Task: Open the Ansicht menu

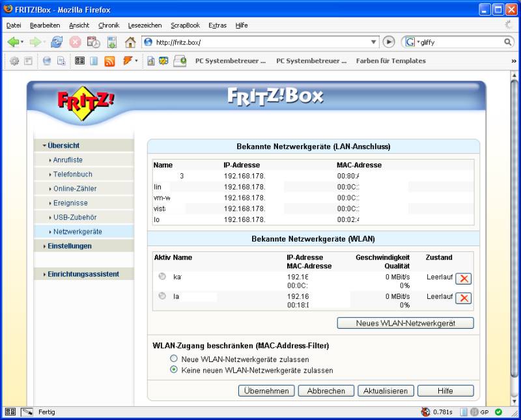Action: pyautogui.click(x=79, y=25)
